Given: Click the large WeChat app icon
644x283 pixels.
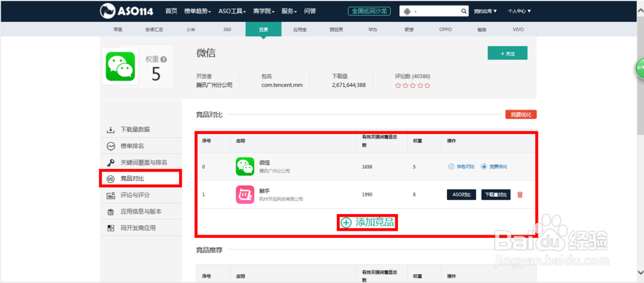Looking at the screenshot, I should tap(120, 66).
